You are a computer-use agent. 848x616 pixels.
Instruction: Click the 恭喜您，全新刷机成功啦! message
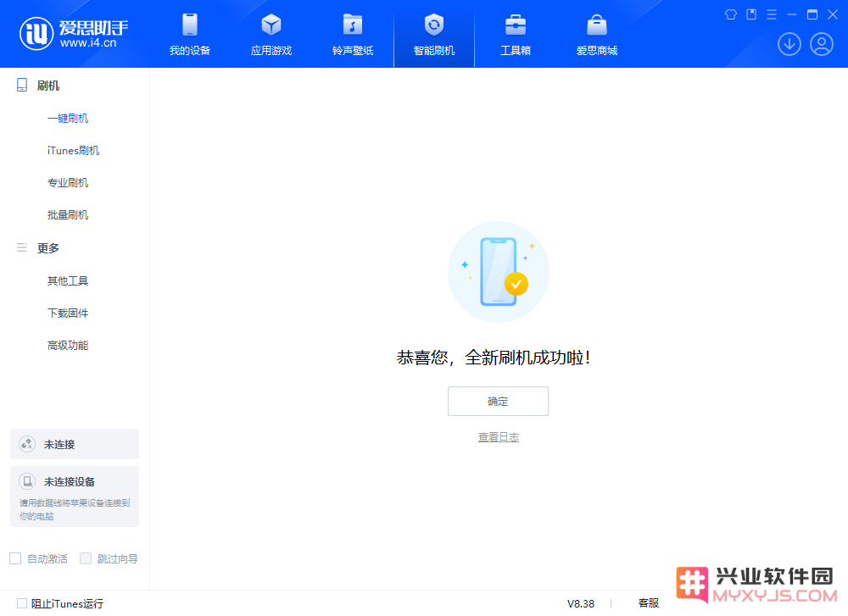pyautogui.click(x=494, y=358)
